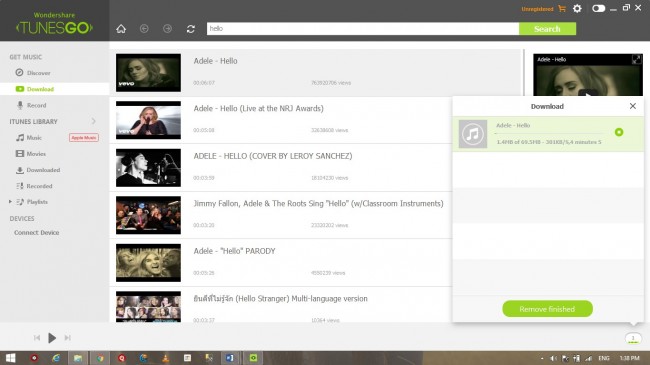
Task: Navigate forward with the right arrow icon
Action: [167, 29]
